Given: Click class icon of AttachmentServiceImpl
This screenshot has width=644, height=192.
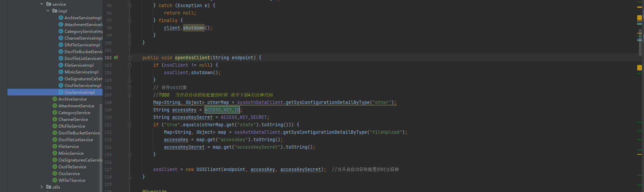Looking at the screenshot, I should 61,24.
